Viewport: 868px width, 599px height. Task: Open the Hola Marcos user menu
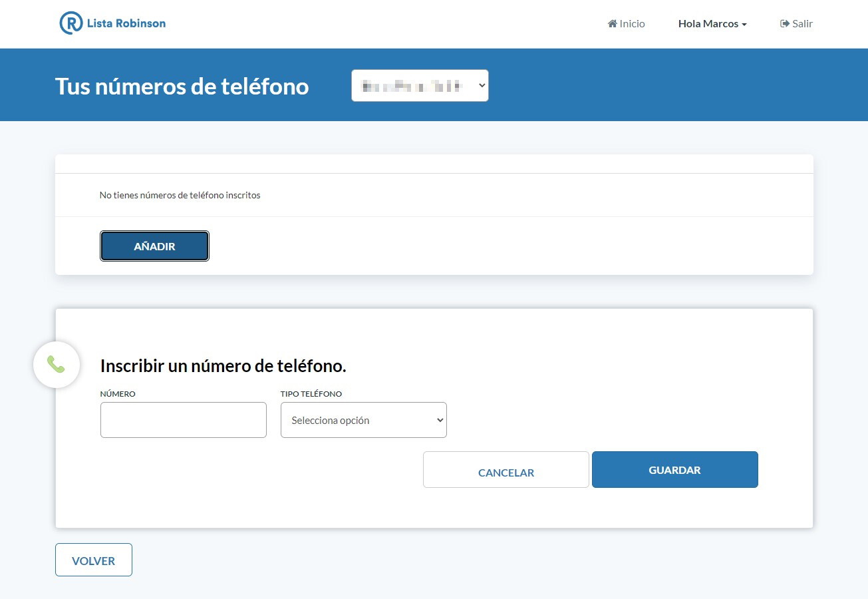pyautogui.click(x=712, y=23)
